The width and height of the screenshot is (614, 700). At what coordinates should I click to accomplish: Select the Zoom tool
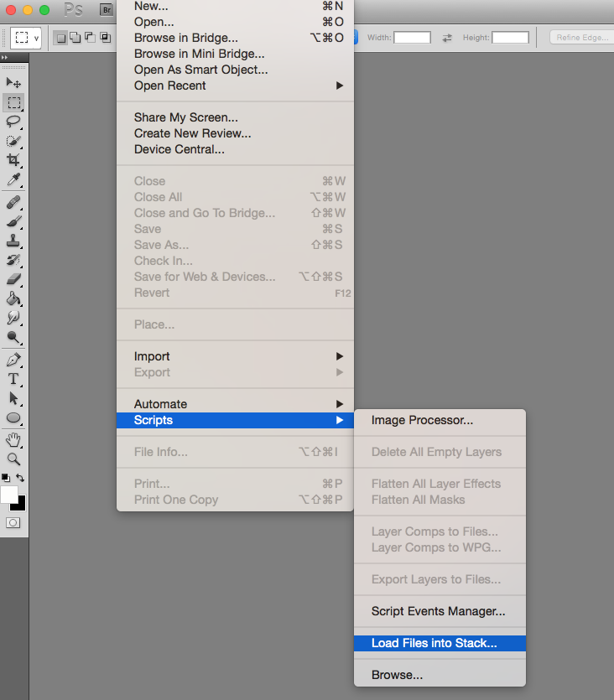point(13,459)
